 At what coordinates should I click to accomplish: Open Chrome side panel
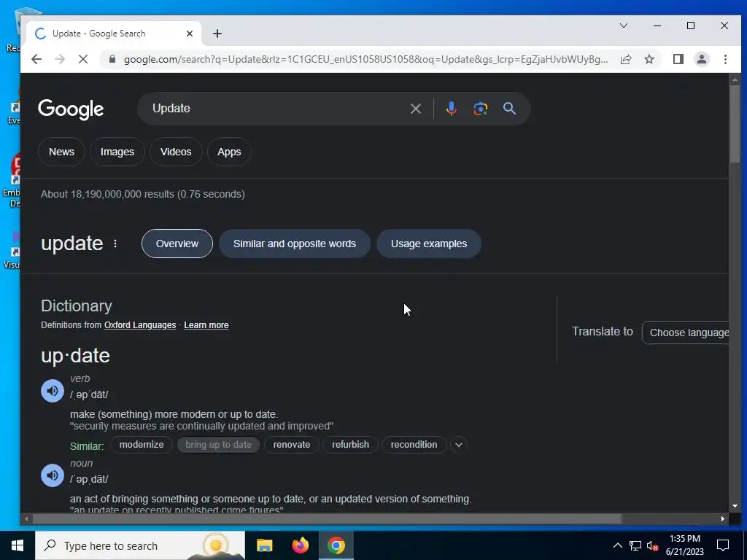[678, 59]
